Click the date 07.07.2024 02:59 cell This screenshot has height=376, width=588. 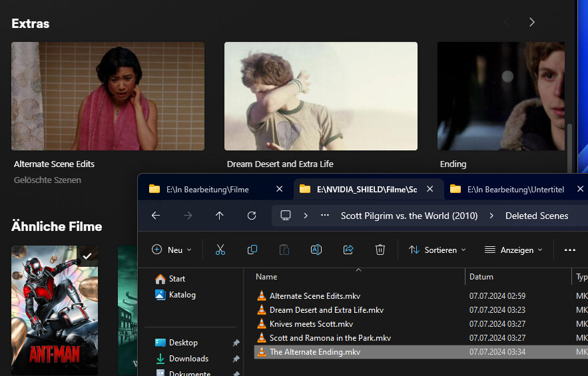497,296
